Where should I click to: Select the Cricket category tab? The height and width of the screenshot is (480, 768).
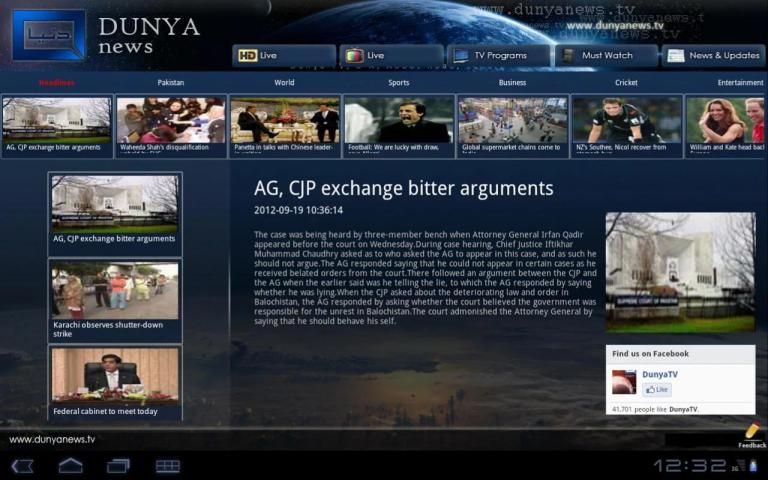point(626,83)
